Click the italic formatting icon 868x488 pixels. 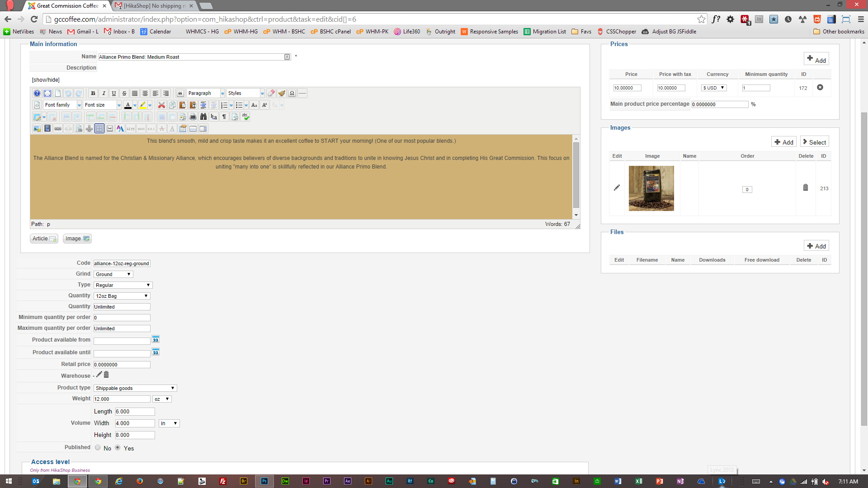pyautogui.click(x=104, y=93)
